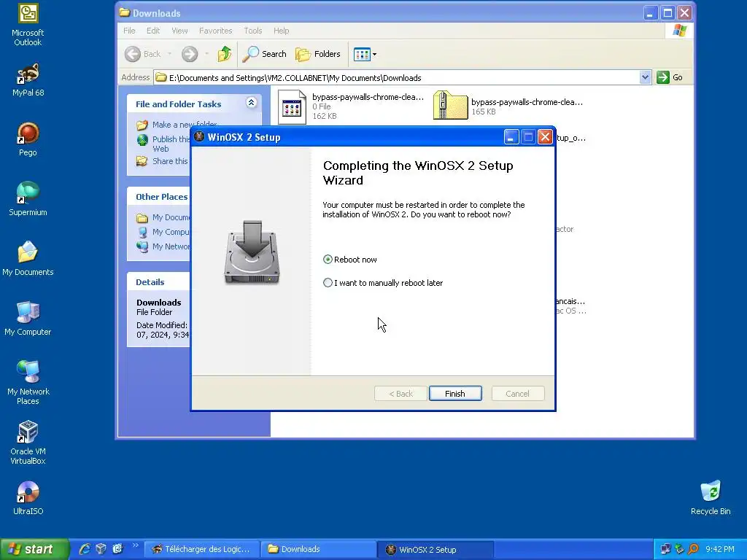747x560 pixels.
Task: Select the Reboot now radio button
Action: click(x=328, y=260)
